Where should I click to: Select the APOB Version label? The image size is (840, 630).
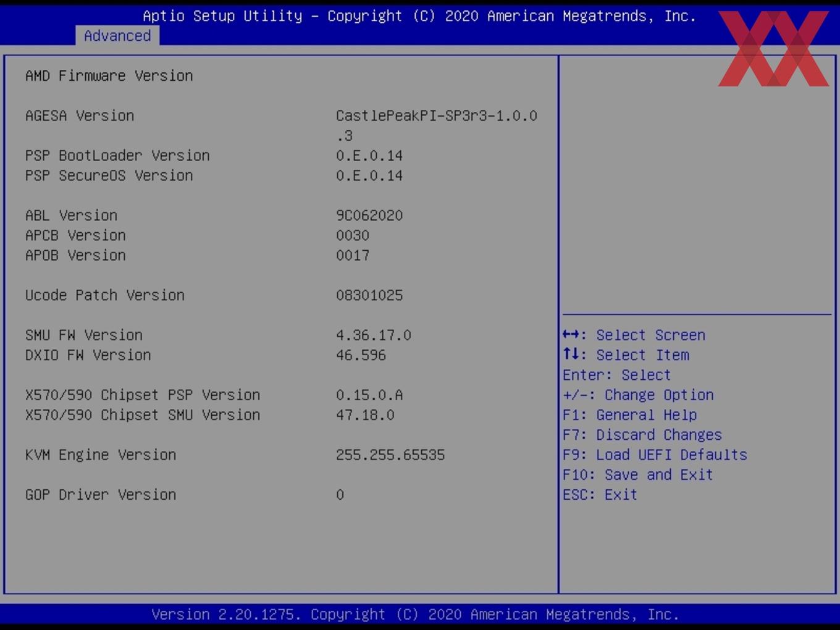(x=75, y=255)
